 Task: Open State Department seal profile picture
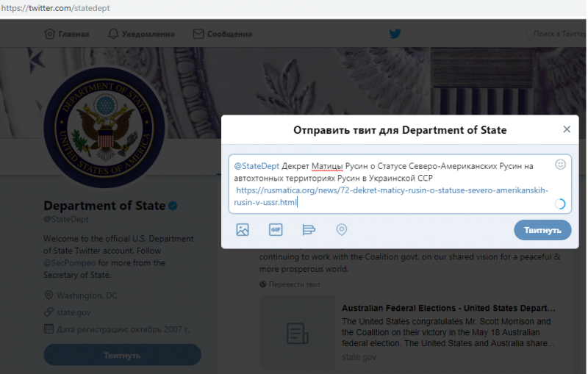(x=104, y=127)
